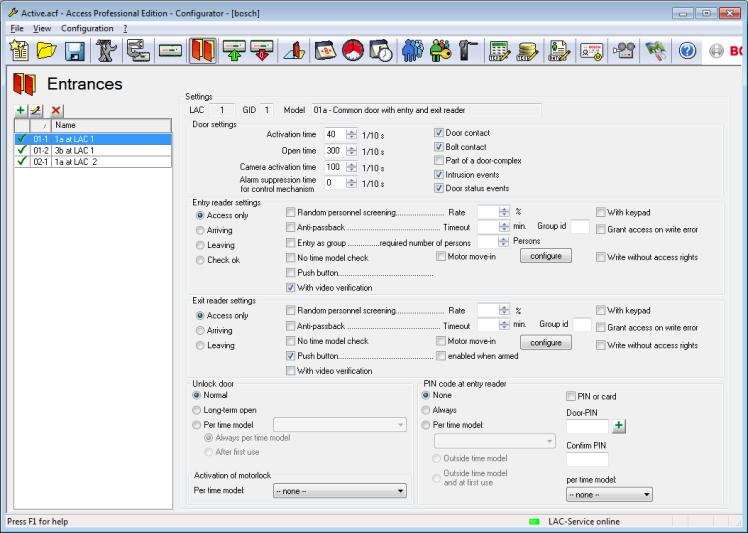Viewport: 748px width, 533px height.
Task: Uncheck the Bolt contact checkbox
Action: point(439,147)
